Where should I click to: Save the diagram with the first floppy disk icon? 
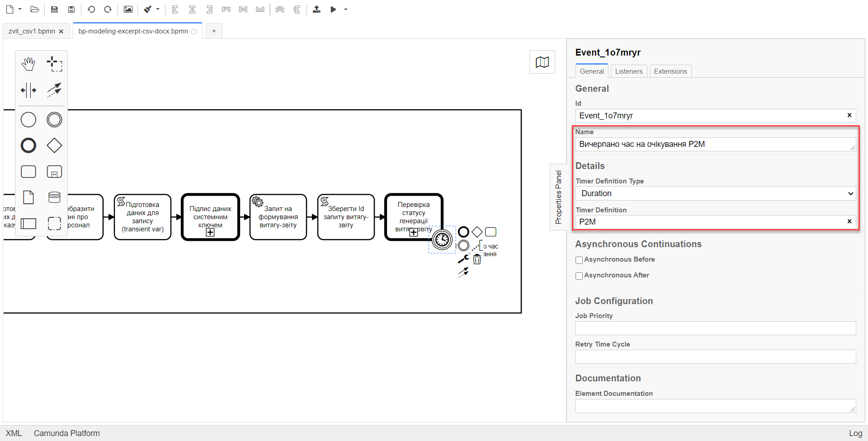tap(54, 9)
